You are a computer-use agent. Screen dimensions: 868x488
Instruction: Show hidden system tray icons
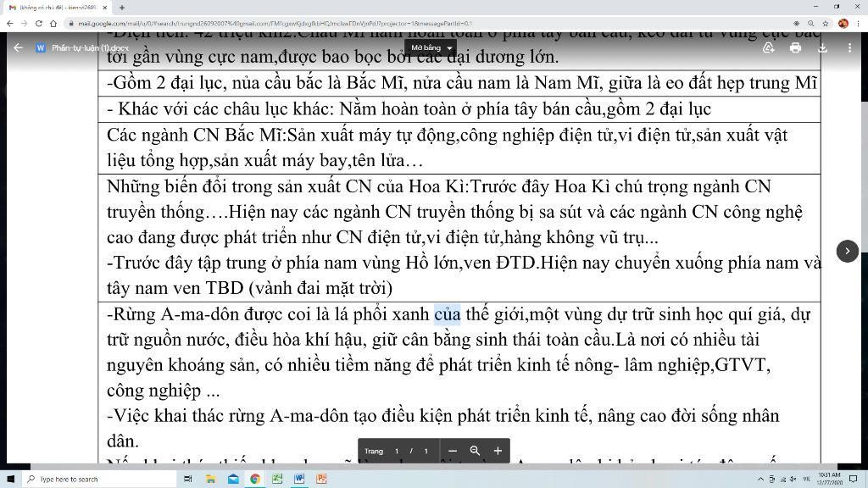click(760, 480)
